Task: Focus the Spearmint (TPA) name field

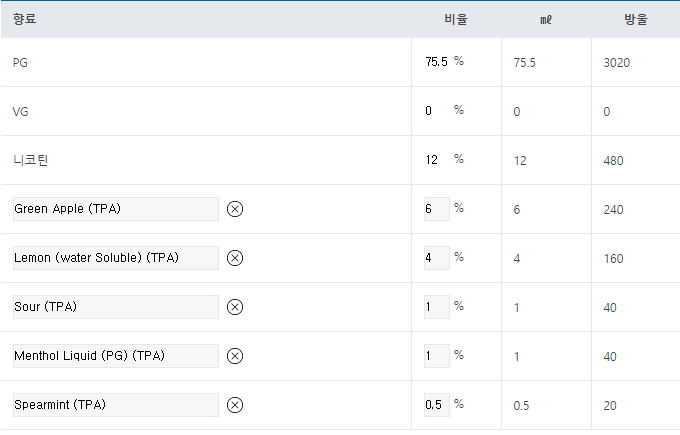Action: (116, 405)
